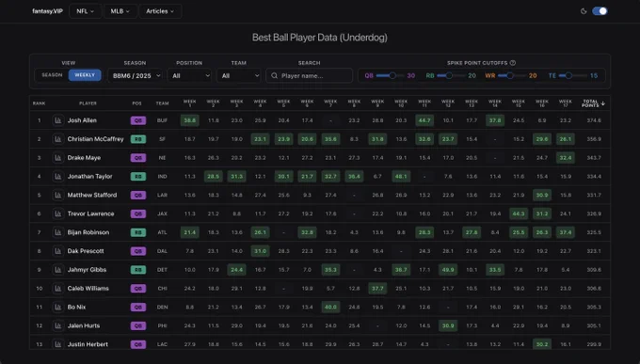The height and width of the screenshot is (364, 640).
Task: Open chart icon for Jalen Hurts
Action: tap(58, 325)
